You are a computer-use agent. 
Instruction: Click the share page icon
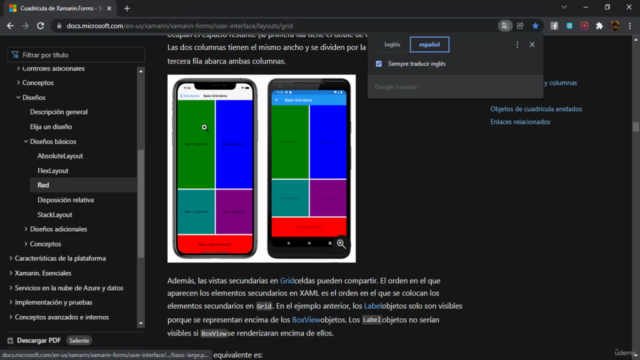click(520, 26)
